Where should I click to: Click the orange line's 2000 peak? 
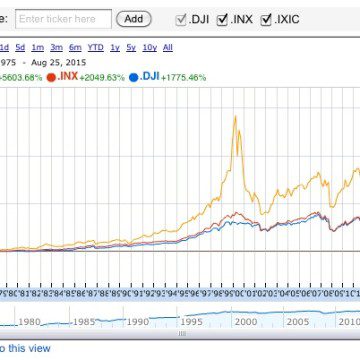pyautogui.click(x=235, y=116)
